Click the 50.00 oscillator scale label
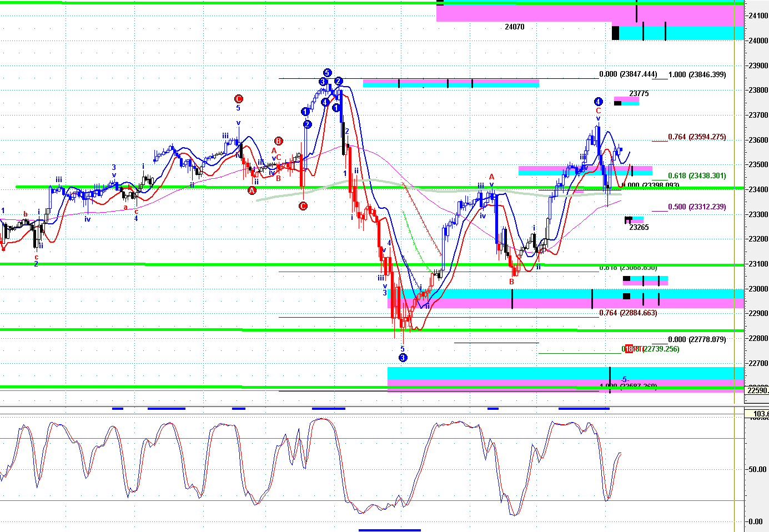 (757, 469)
